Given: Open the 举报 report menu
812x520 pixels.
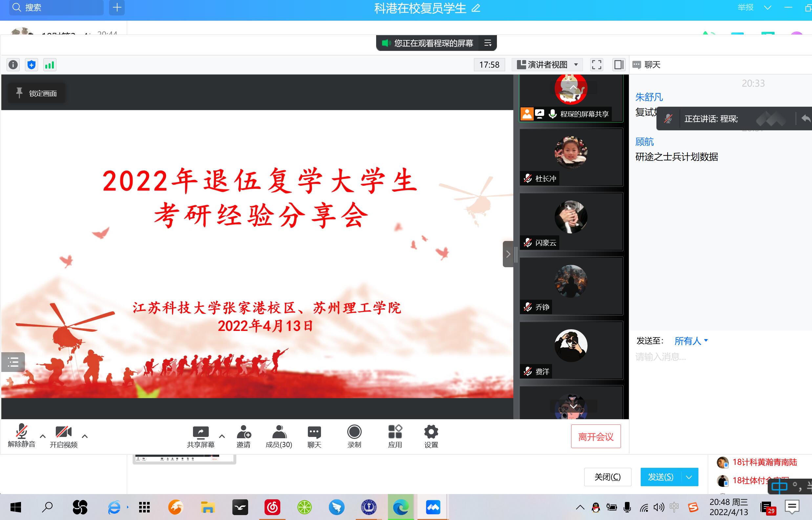Looking at the screenshot, I should click(745, 8).
